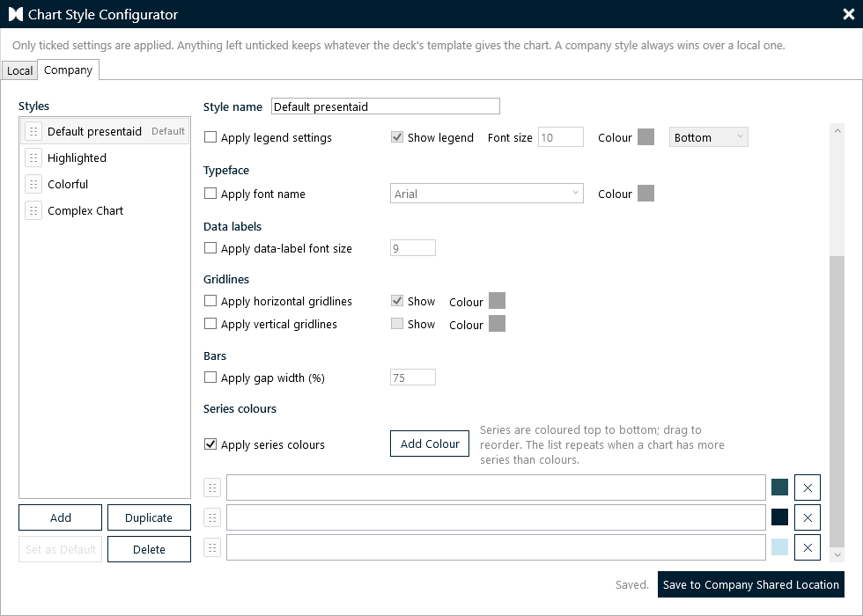The image size is (863, 616).
Task: Switch to the Local tab
Action: coord(19,71)
